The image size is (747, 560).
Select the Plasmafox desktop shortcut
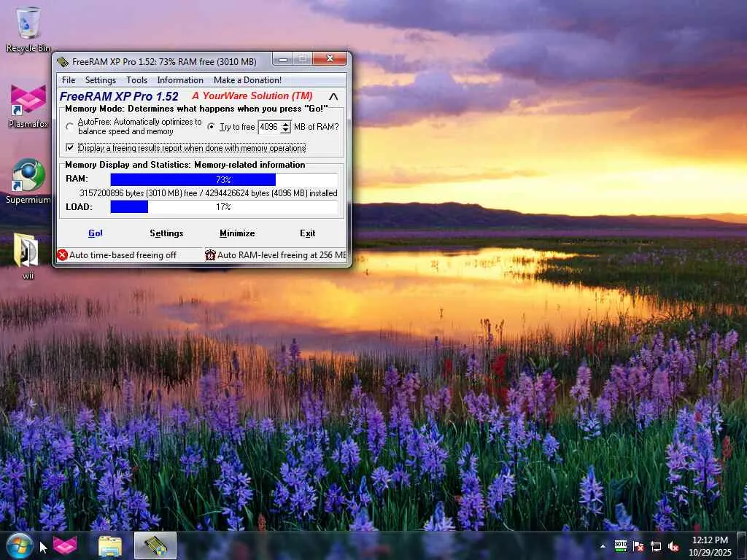coord(28,106)
